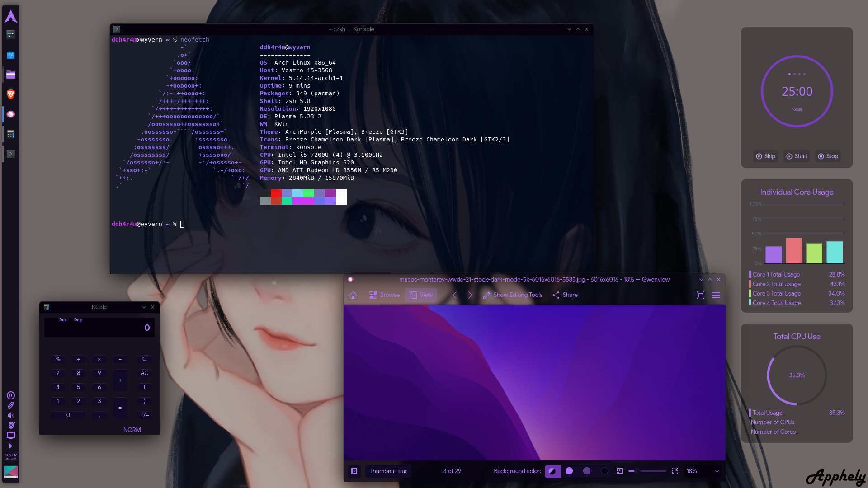
Task: Go to next image arrow
Action: (x=470, y=295)
